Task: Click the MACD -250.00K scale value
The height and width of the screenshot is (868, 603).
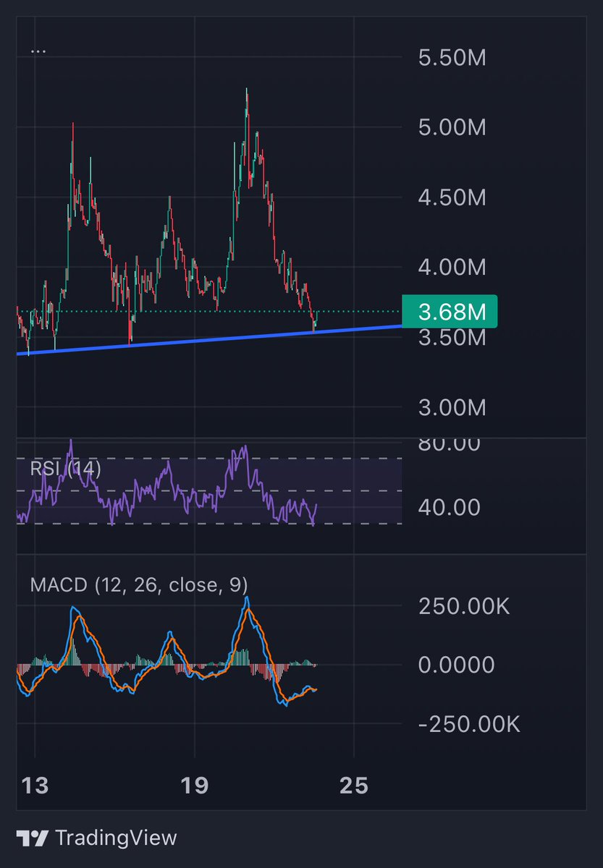Action: click(469, 724)
